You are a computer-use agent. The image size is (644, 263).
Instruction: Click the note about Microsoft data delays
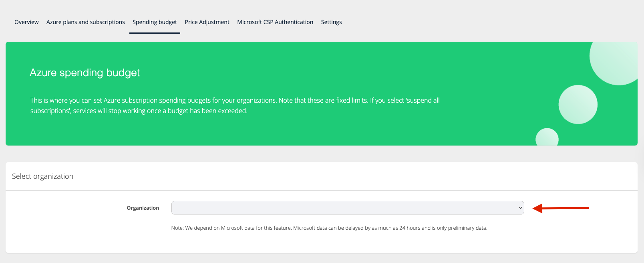pyautogui.click(x=329, y=228)
